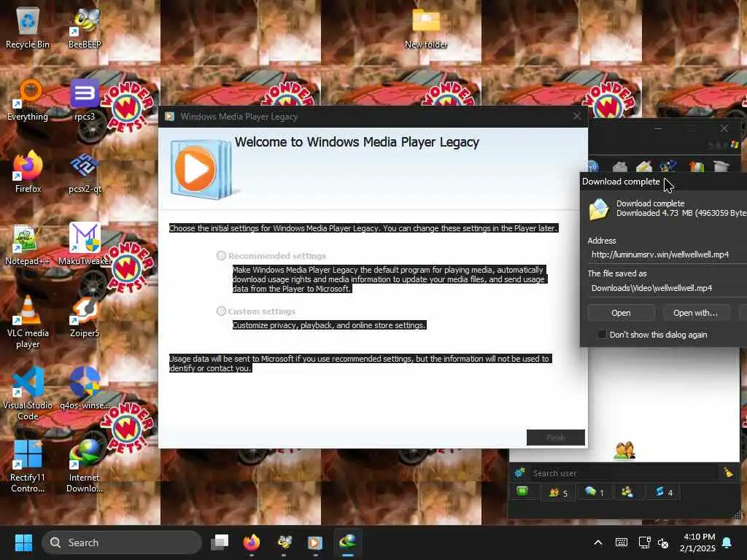The width and height of the screenshot is (747, 560).
Task: Click the muted volume tray icon
Action: pyautogui.click(x=662, y=542)
